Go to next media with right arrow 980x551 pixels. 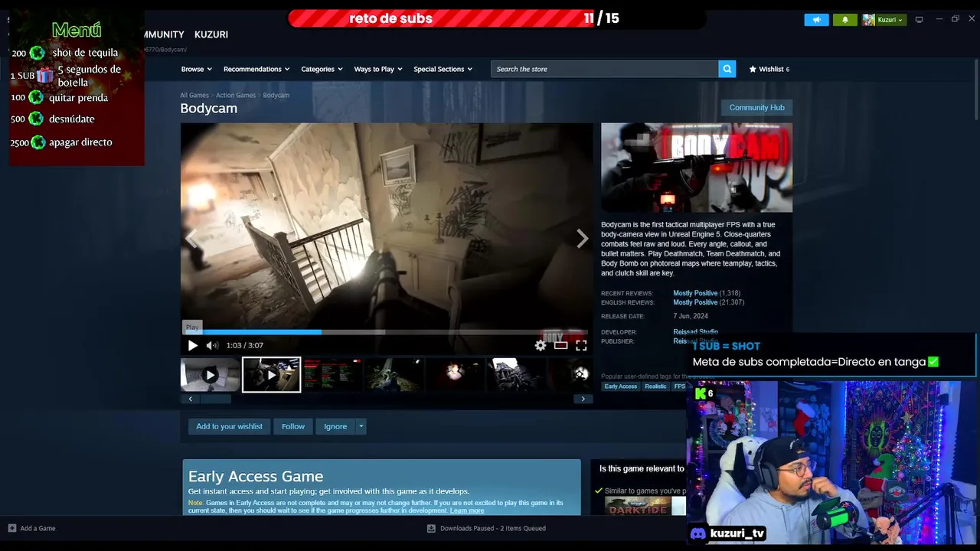pos(583,239)
